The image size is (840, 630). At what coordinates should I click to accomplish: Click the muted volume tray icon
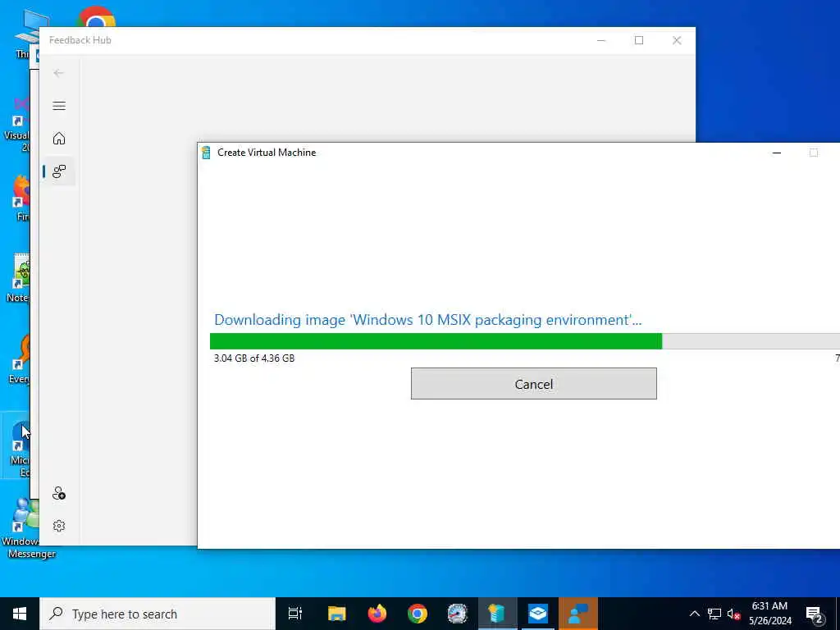pyautogui.click(x=733, y=614)
